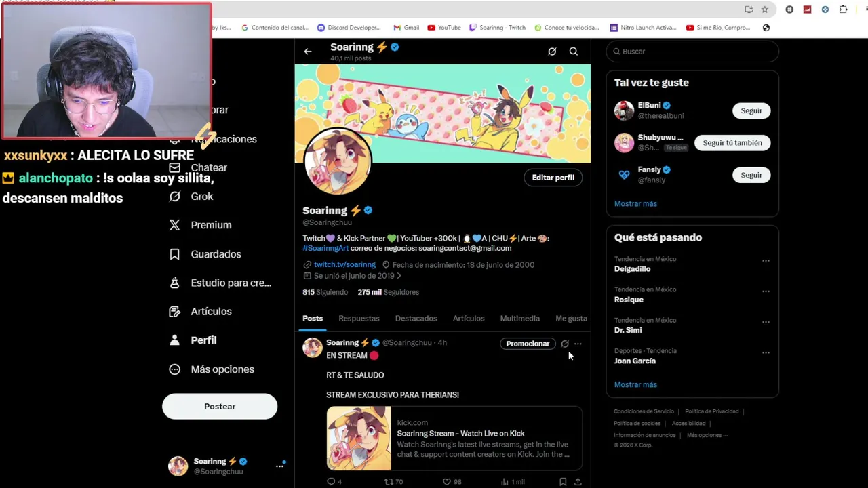Open Estudio para creadores item
This screenshot has height=488, width=868.
coord(220,283)
